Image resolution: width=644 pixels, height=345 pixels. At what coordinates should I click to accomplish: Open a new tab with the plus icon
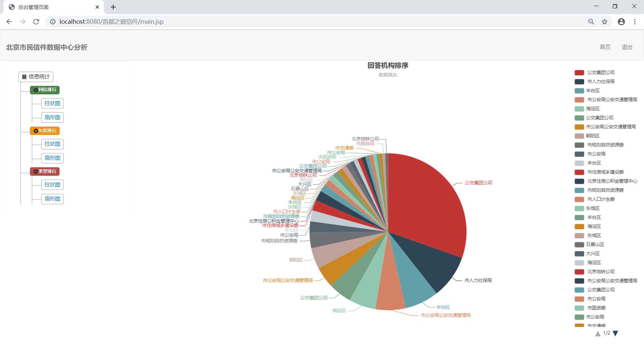point(113,7)
